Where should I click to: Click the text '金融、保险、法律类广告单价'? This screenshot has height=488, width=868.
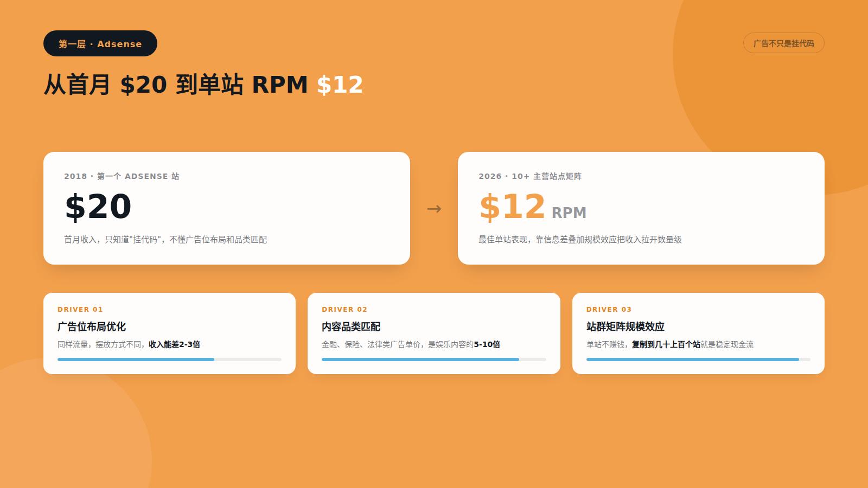pos(371,344)
